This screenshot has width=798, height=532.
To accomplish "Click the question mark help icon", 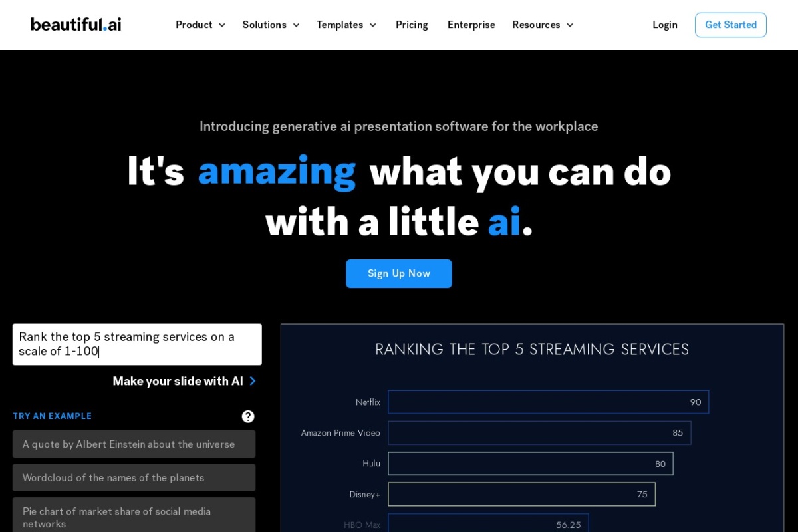I will pos(248,416).
